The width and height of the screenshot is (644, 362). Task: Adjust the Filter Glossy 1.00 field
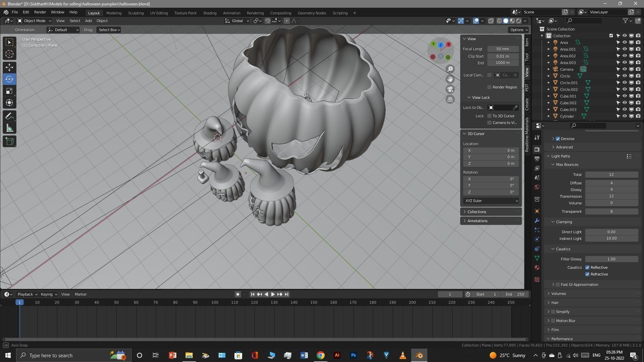tap(611, 259)
